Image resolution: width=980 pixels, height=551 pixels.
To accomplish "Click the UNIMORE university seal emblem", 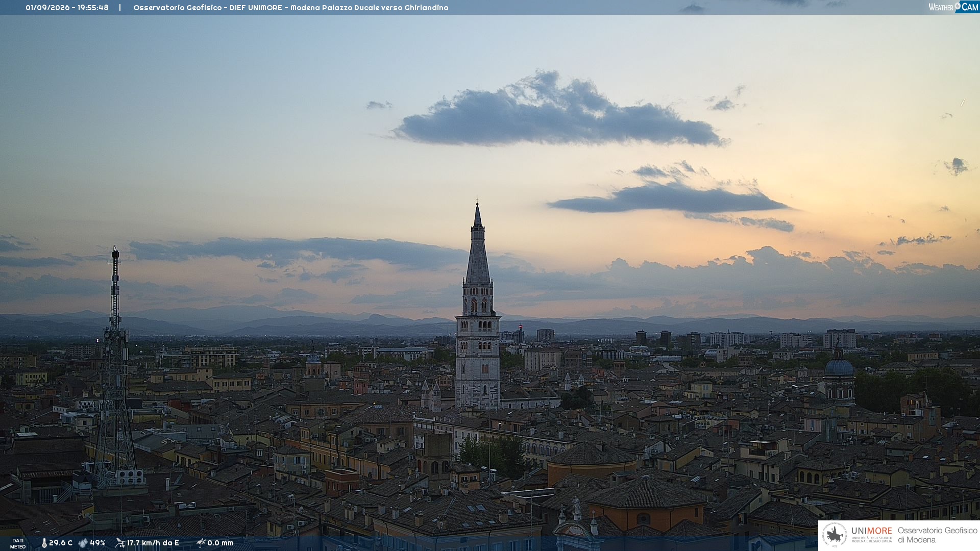I will pos(835,535).
